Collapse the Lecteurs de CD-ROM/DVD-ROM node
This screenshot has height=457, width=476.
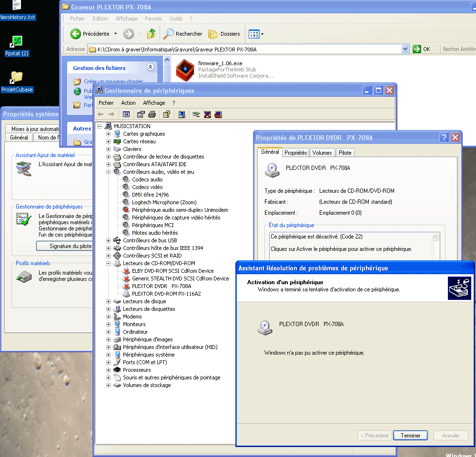[x=108, y=264]
